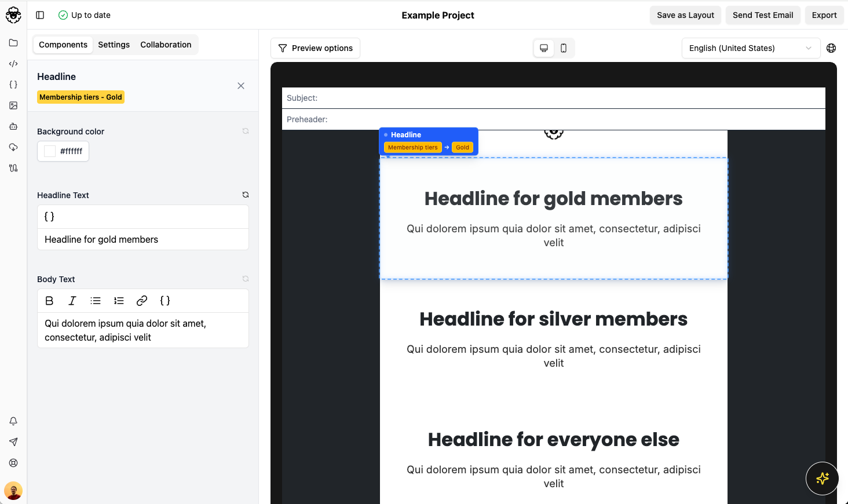Open the user avatar profile
Viewport: 848px width, 504px height.
13,491
